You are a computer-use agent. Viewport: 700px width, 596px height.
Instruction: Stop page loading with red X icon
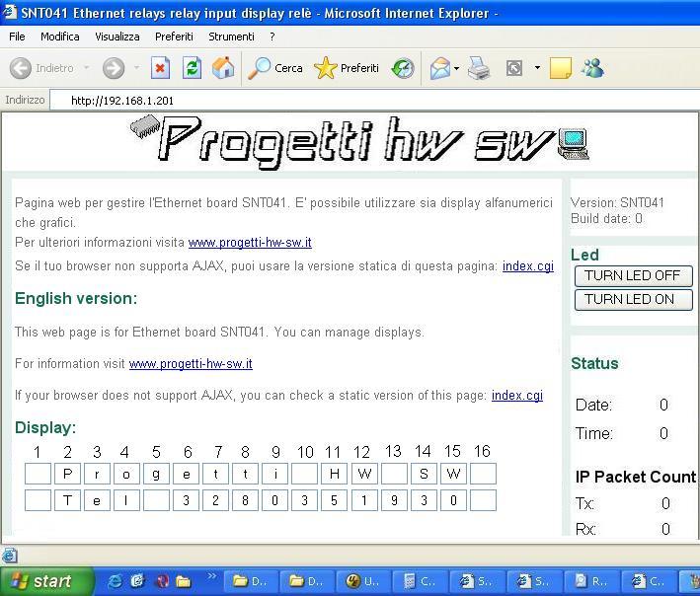(x=160, y=68)
